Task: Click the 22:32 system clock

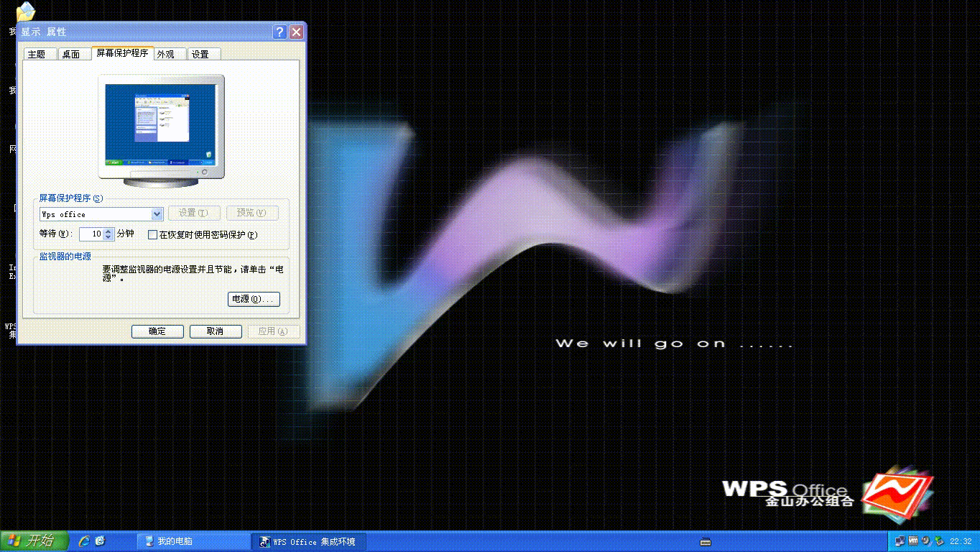Action: (961, 541)
